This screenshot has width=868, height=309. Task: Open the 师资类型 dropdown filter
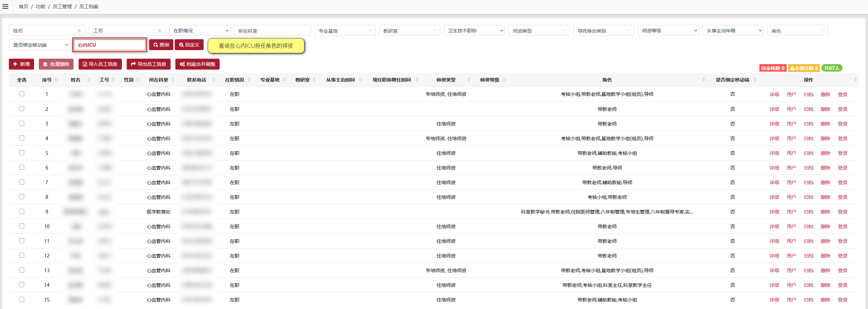coord(539,31)
